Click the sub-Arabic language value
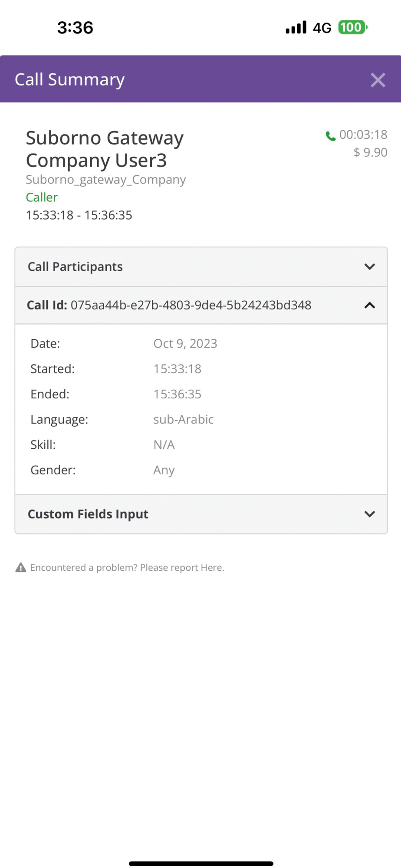The height and width of the screenshot is (868, 401). pos(183,419)
